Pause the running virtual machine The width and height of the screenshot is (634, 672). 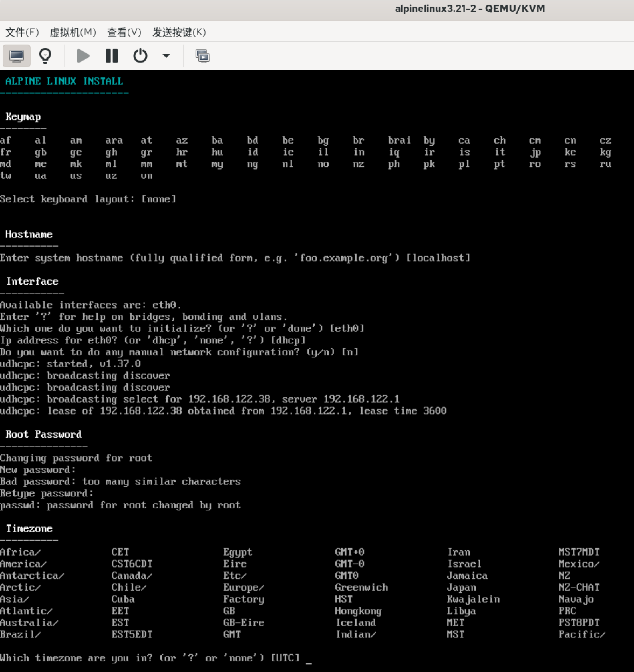(x=111, y=56)
